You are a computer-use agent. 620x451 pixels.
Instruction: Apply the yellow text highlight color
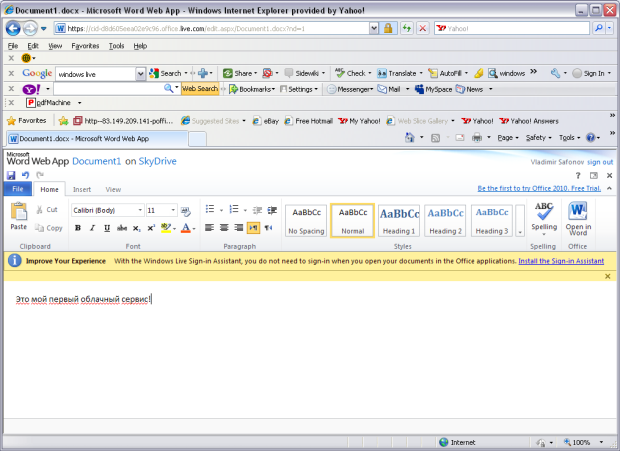coord(166,228)
